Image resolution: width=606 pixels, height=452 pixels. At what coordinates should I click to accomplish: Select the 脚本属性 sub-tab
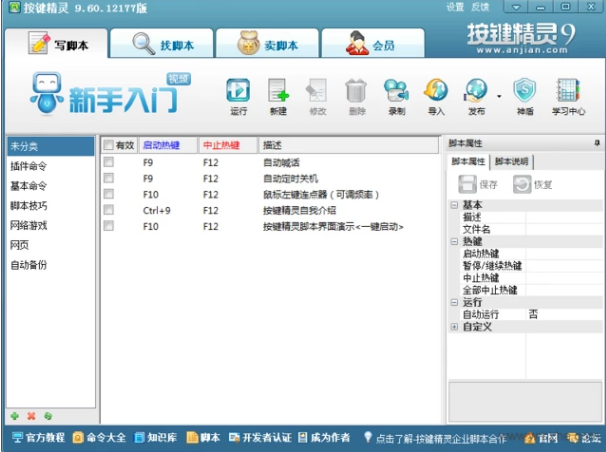pyautogui.click(x=468, y=161)
